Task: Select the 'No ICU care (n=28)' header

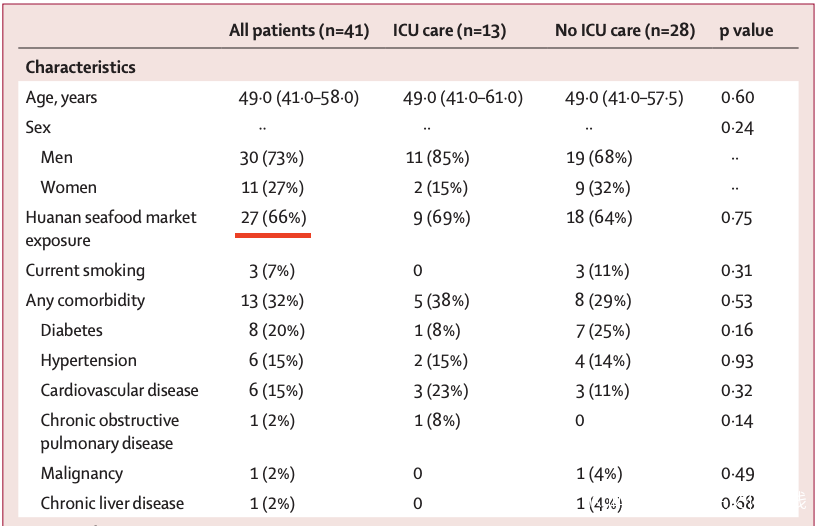Action: [x=624, y=31]
